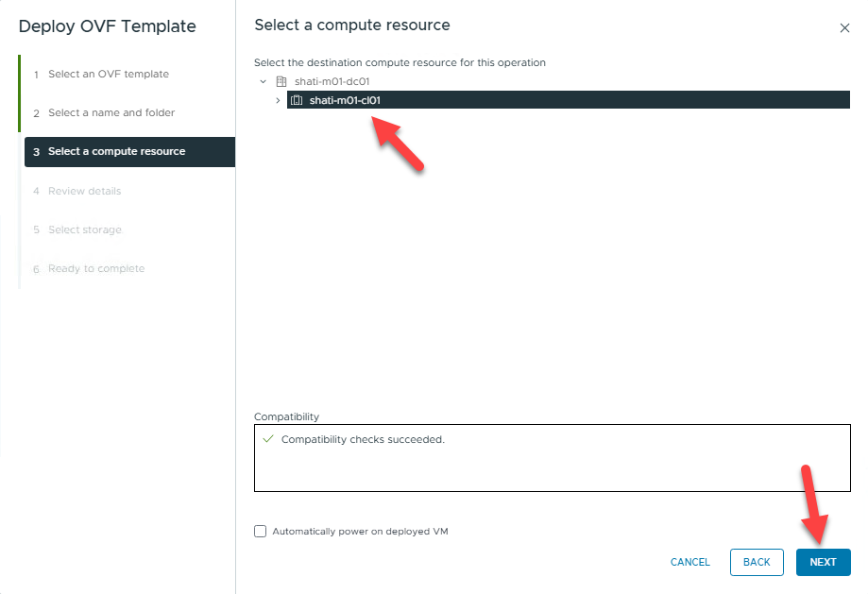The image size is (868, 594).
Task: Go to step 1 Select an OVF template
Action: pos(108,74)
